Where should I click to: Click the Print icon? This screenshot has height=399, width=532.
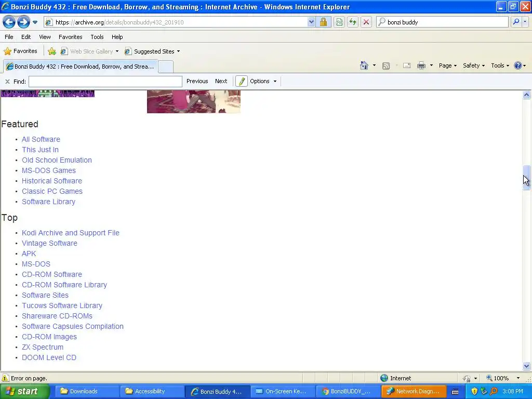[421, 66]
